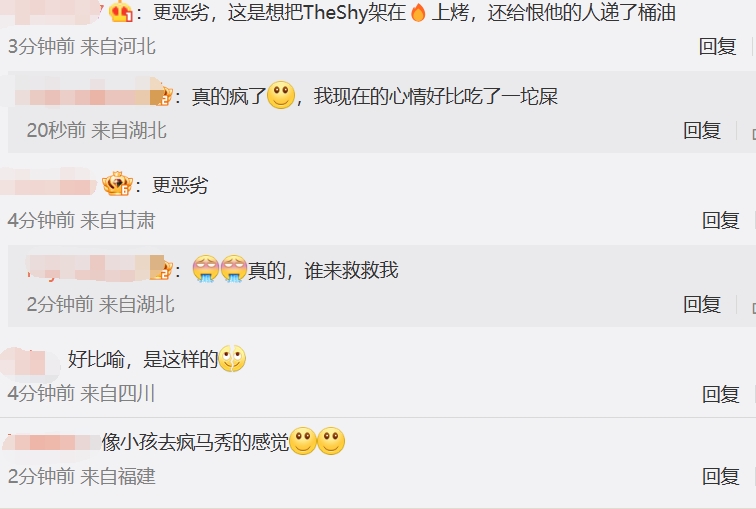This screenshot has height=509, width=756.
Task: Click the crown badge with number 6
Action: [x=117, y=184]
